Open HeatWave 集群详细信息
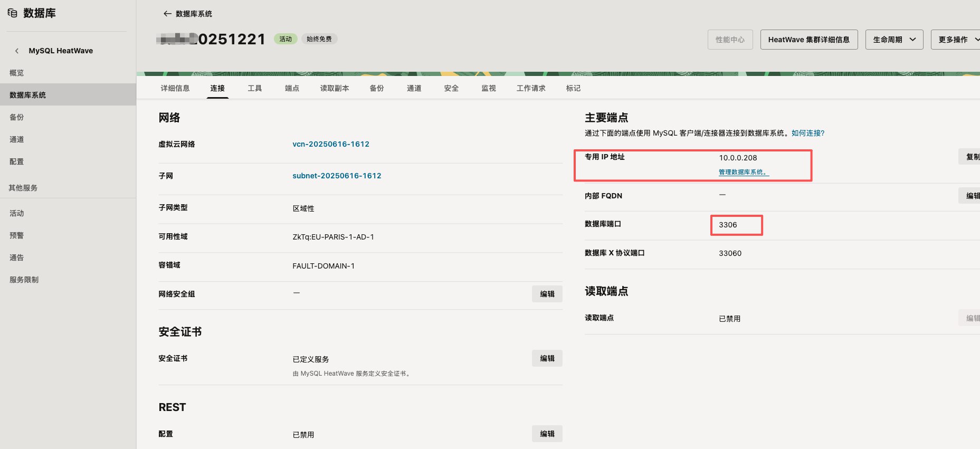This screenshot has height=449, width=980. tap(808, 40)
